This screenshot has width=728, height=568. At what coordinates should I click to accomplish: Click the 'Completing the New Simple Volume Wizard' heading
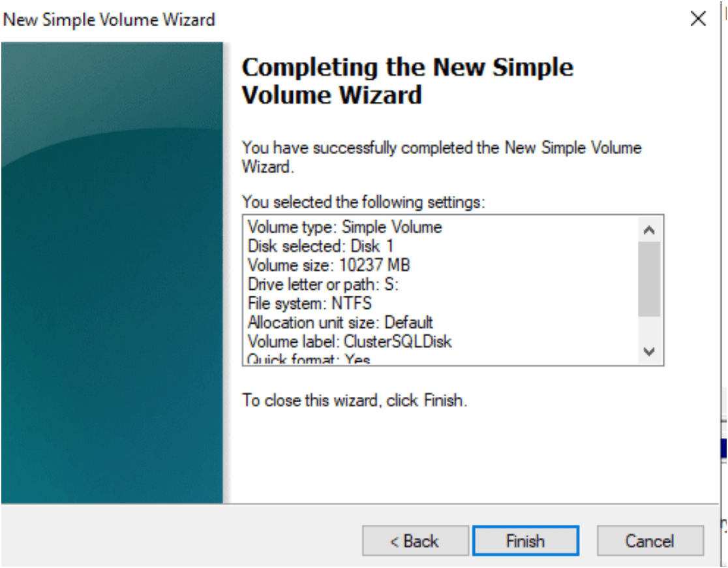tap(408, 81)
